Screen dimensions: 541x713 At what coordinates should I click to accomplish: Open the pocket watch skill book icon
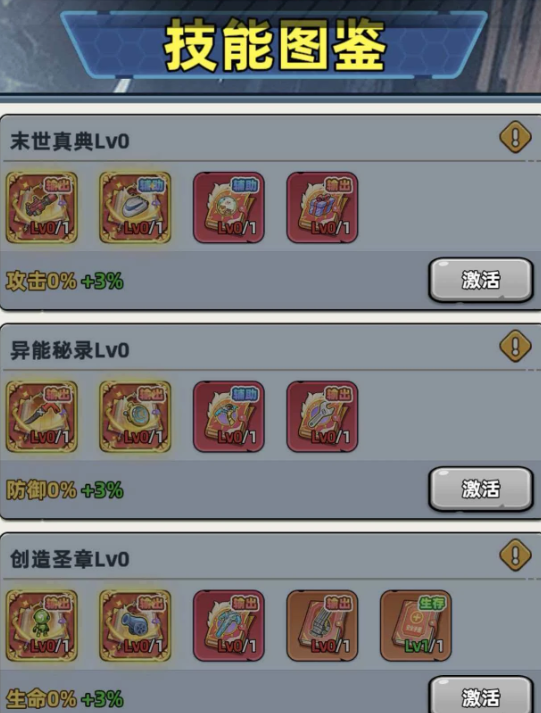(135, 417)
